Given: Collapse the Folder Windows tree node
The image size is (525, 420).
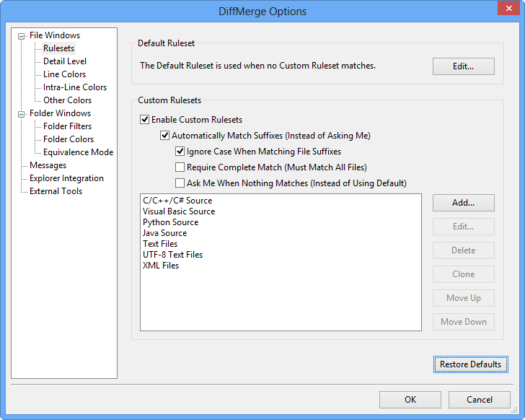Looking at the screenshot, I should pyautogui.click(x=22, y=113).
